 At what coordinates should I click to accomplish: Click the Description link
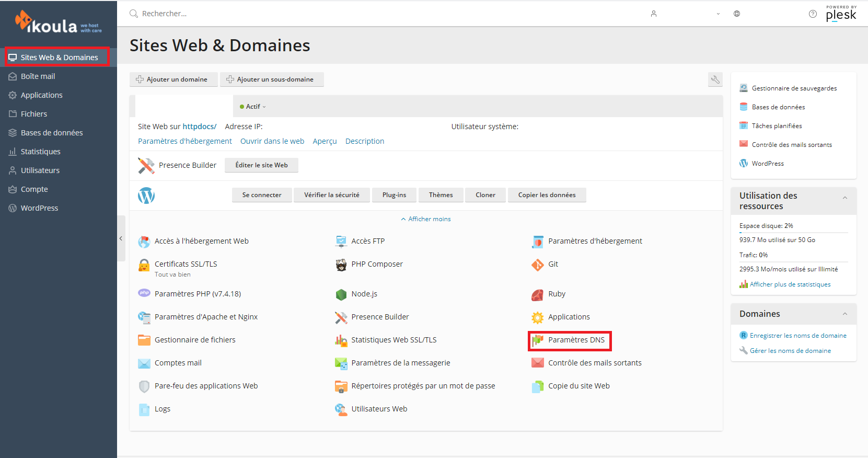(x=365, y=141)
